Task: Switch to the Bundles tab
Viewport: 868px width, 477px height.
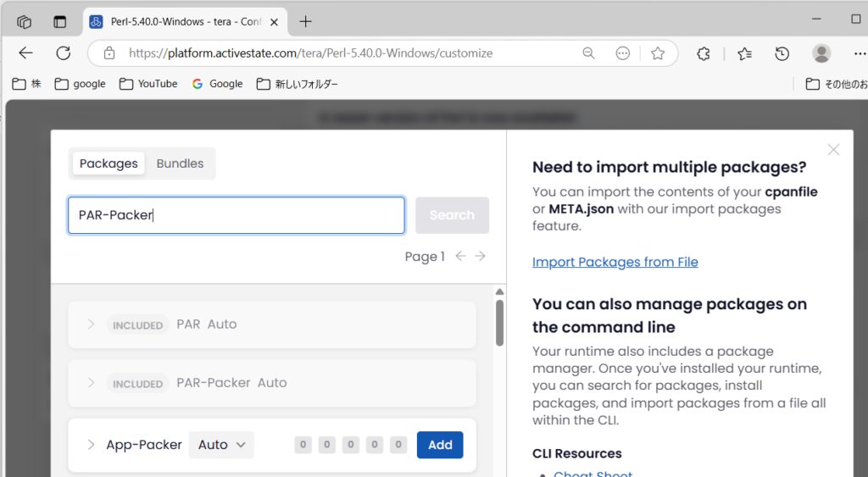Action: tap(180, 164)
